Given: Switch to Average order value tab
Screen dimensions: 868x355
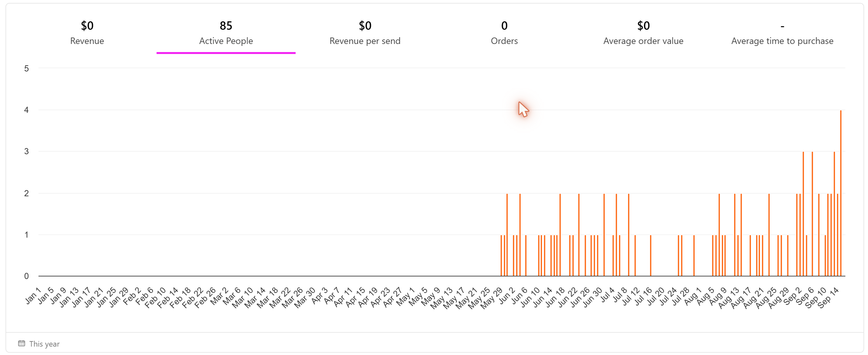Looking at the screenshot, I should (643, 33).
